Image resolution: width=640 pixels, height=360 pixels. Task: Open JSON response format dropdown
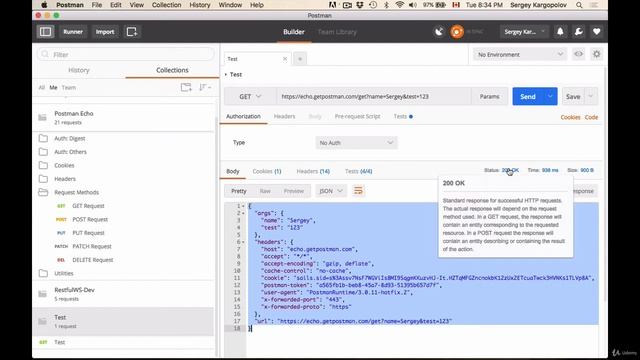pyautogui.click(x=331, y=191)
